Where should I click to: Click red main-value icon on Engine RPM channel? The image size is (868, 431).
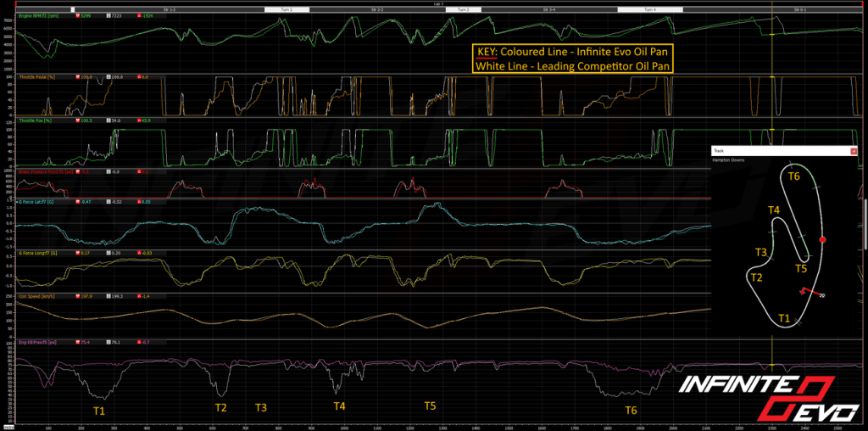coord(77,16)
